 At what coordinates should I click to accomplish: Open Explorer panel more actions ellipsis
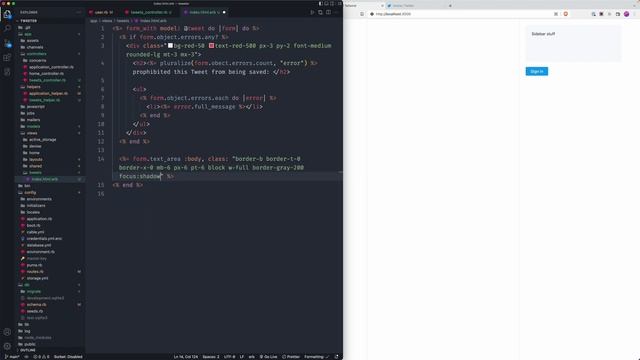pos(79,13)
